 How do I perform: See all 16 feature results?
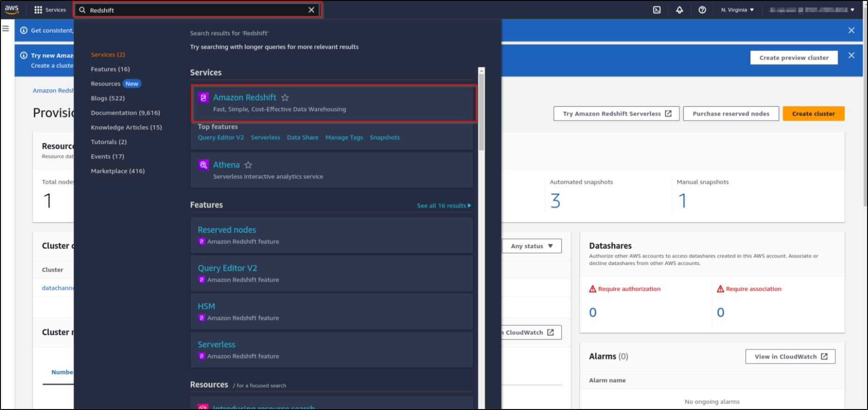click(x=444, y=205)
